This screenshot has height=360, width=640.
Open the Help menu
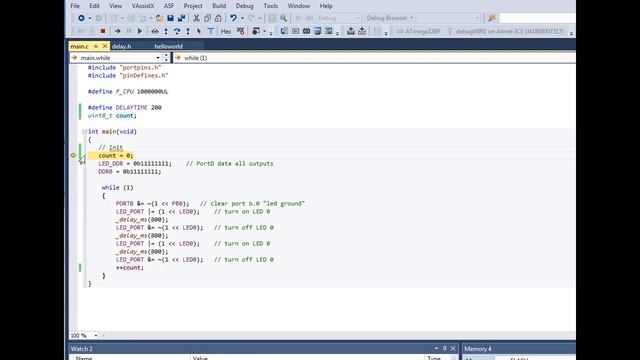(326, 6)
